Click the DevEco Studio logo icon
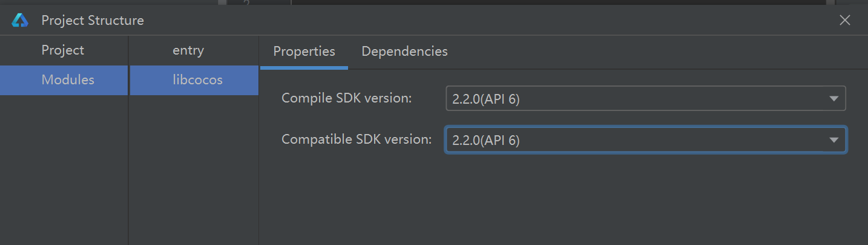 (x=20, y=20)
